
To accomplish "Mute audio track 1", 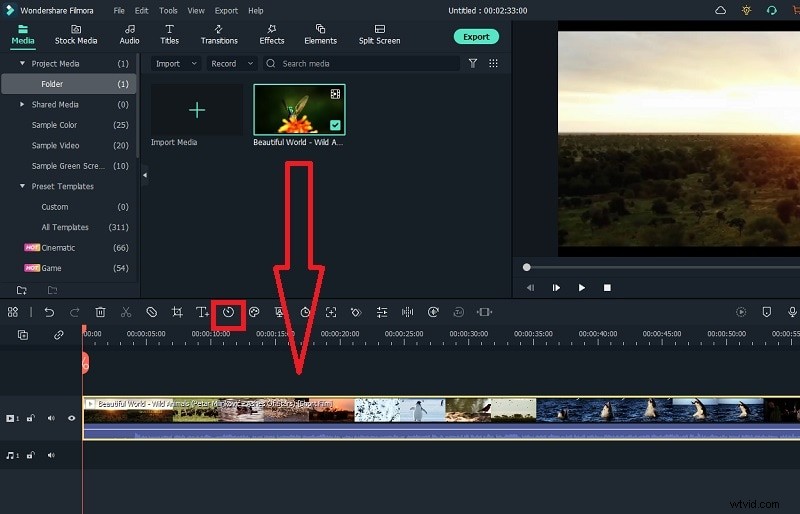I will pos(51,455).
